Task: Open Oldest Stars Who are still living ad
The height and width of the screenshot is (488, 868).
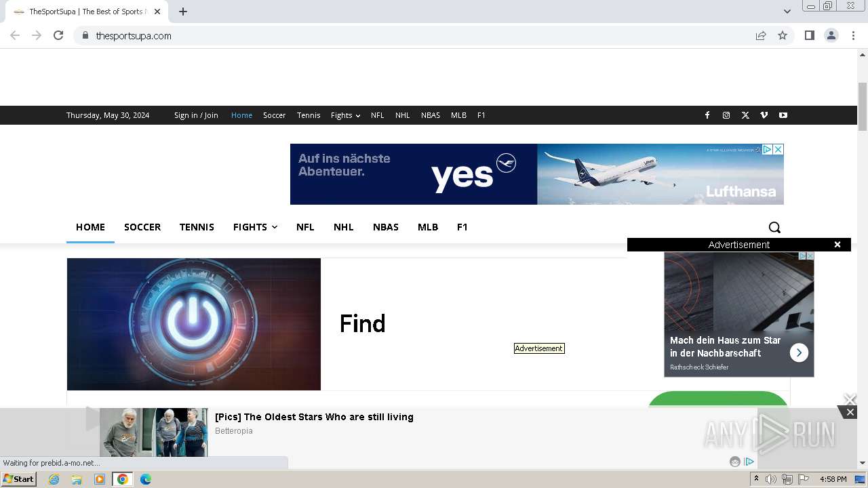Action: click(314, 417)
